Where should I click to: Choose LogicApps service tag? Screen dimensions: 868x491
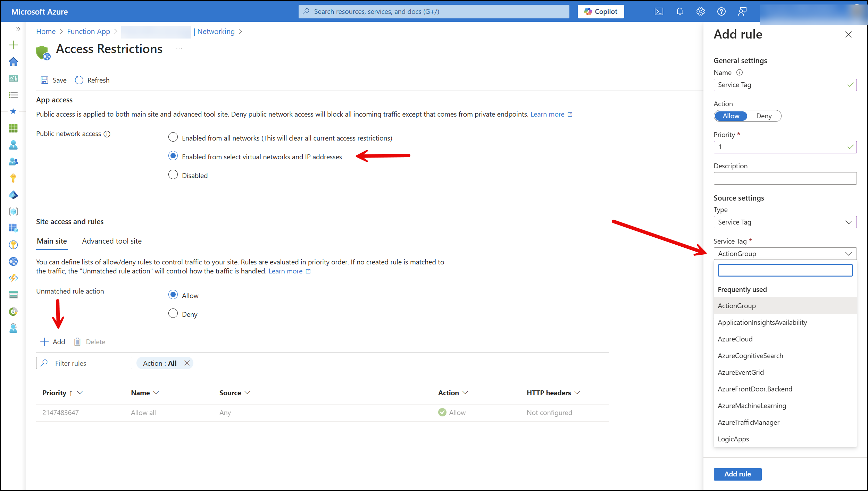785,439
